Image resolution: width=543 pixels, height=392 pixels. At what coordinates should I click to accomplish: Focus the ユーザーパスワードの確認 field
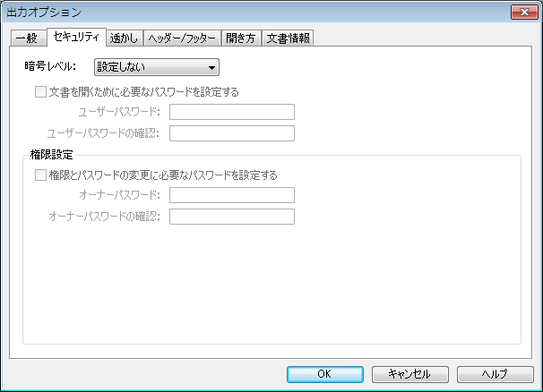point(232,133)
